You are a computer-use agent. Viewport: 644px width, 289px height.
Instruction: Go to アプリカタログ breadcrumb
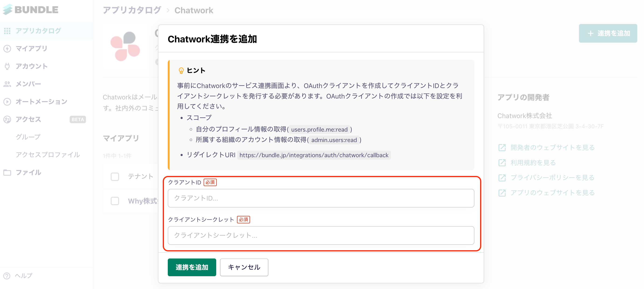coord(132,10)
